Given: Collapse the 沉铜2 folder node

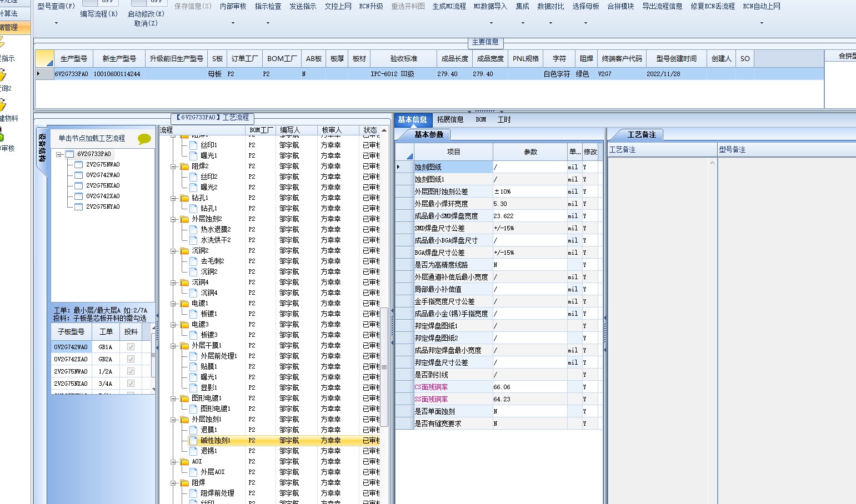Looking at the screenshot, I should pyautogui.click(x=173, y=251).
